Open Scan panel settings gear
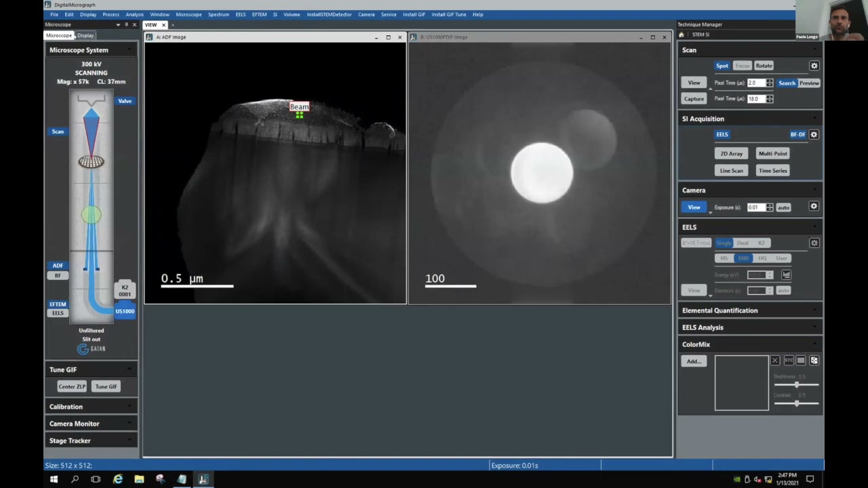The image size is (868, 488). [x=814, y=66]
